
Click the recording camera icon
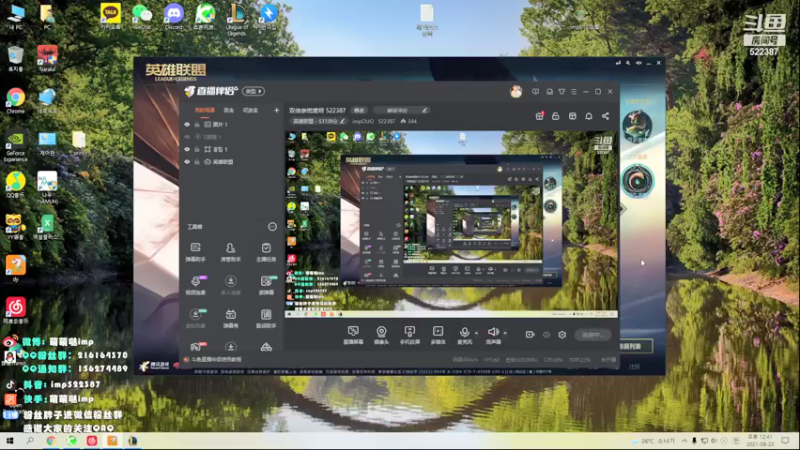(x=530, y=335)
